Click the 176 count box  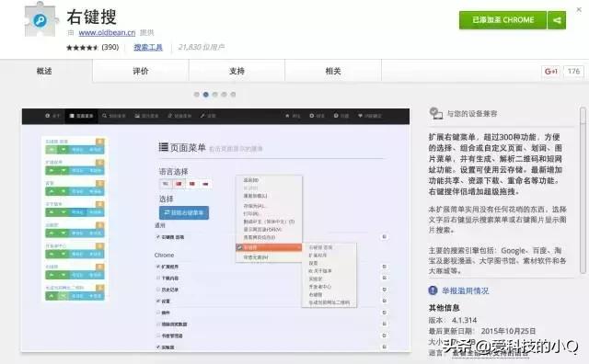point(573,71)
